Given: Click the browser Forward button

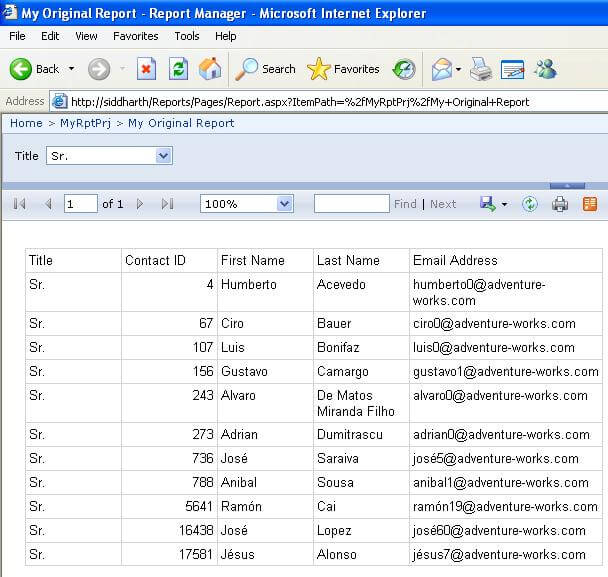Looking at the screenshot, I should [x=99, y=69].
